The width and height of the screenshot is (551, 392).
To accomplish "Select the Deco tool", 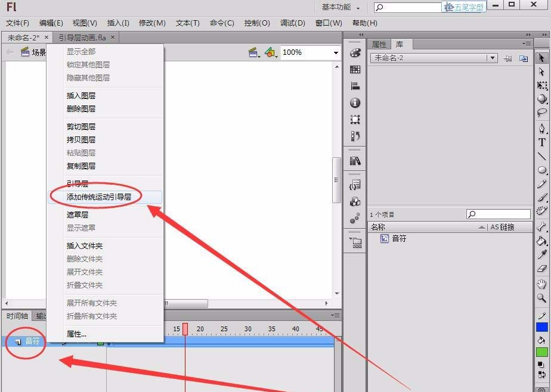I will [x=541, y=211].
